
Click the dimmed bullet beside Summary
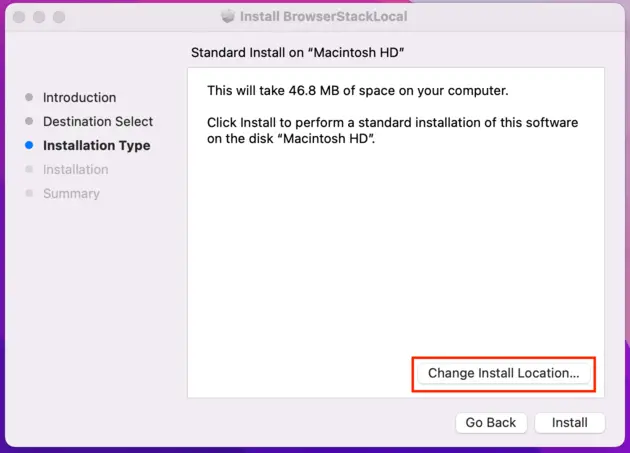click(29, 193)
